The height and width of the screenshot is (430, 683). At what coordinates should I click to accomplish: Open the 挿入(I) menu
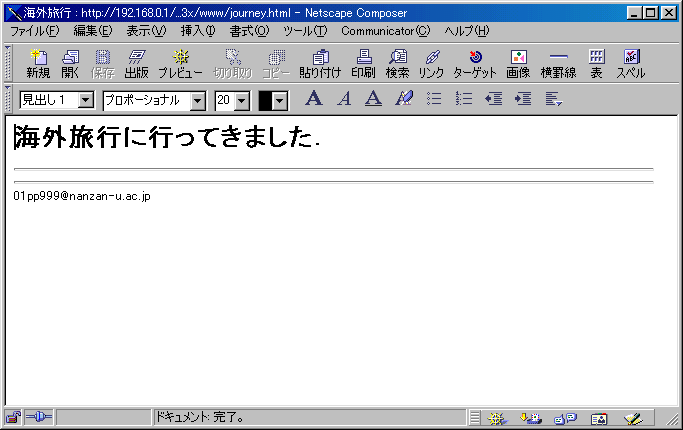[x=198, y=31]
